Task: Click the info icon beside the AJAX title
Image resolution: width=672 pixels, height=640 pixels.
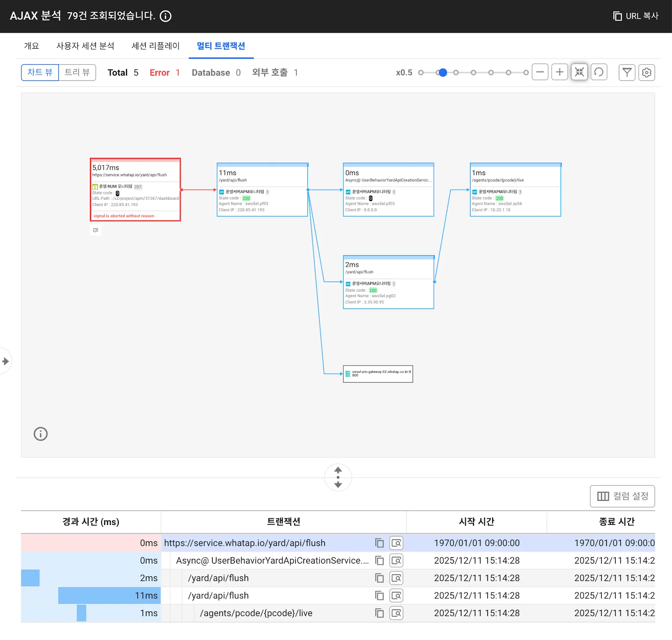Action: point(166,16)
